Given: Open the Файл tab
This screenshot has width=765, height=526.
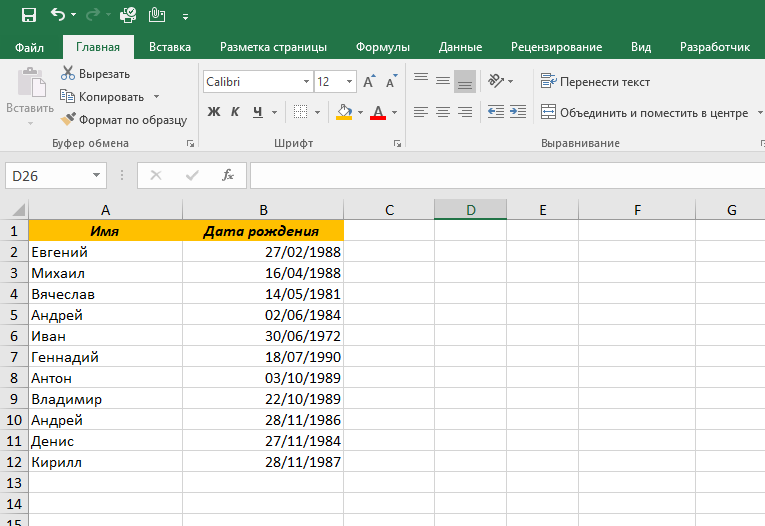Looking at the screenshot, I should click(29, 47).
